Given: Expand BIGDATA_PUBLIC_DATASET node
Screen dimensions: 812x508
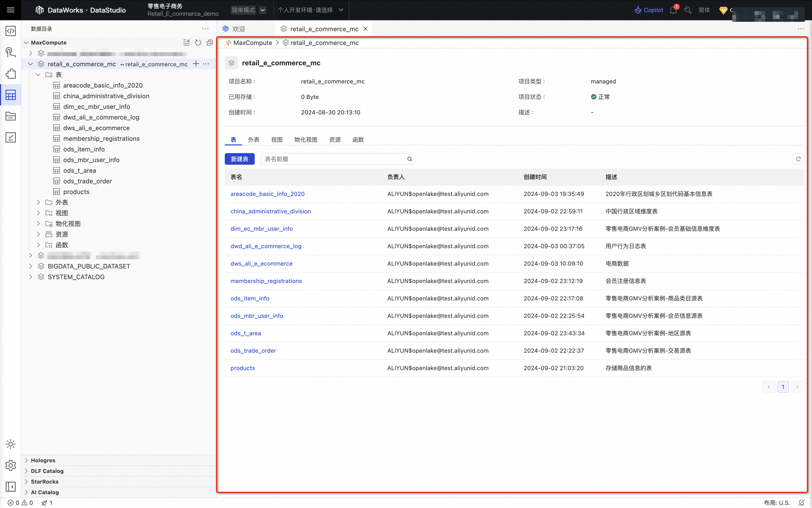Looking at the screenshot, I should 30,266.
